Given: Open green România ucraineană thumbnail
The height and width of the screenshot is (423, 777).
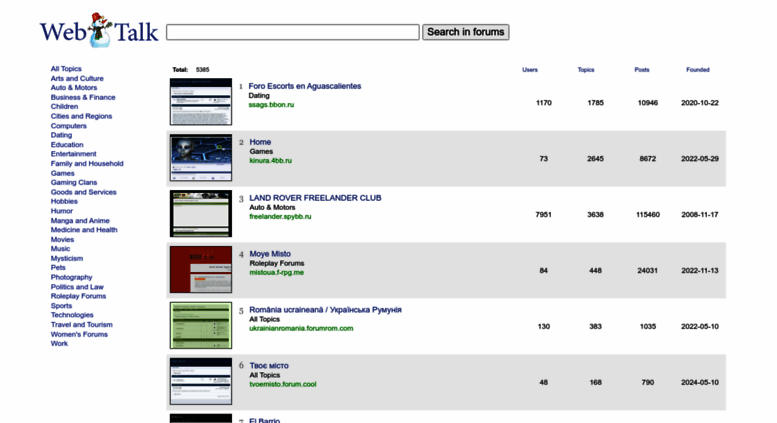Looking at the screenshot, I should pos(201,325).
